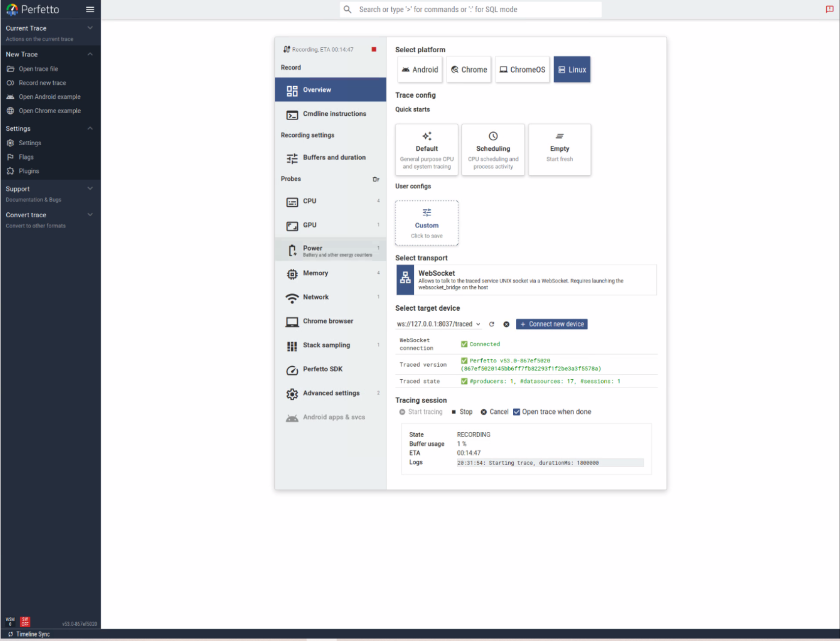Expand the Convert trace section
The width and height of the screenshot is (840, 641).
click(x=90, y=215)
